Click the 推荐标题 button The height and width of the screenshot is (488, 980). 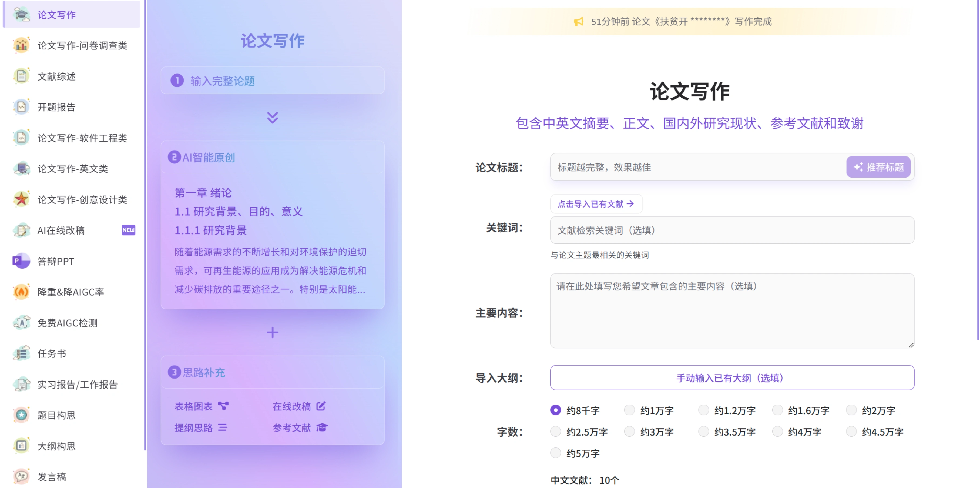[x=878, y=167]
